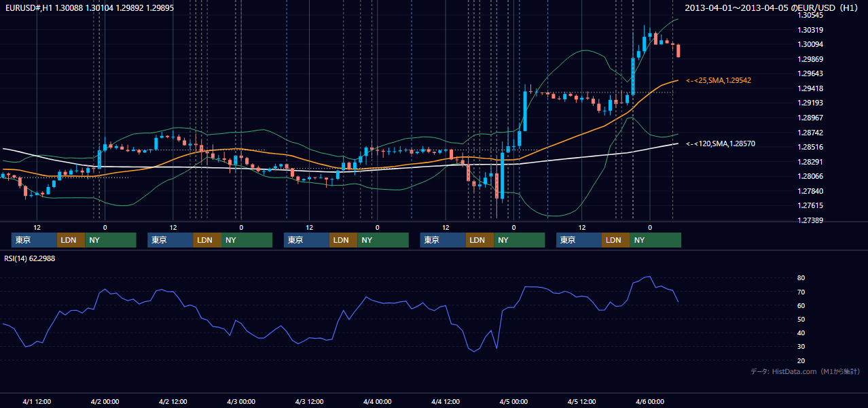The image size is (868, 408).
Task: Select the RSI(14) 62.2988 indicator label
Action: 30,258
